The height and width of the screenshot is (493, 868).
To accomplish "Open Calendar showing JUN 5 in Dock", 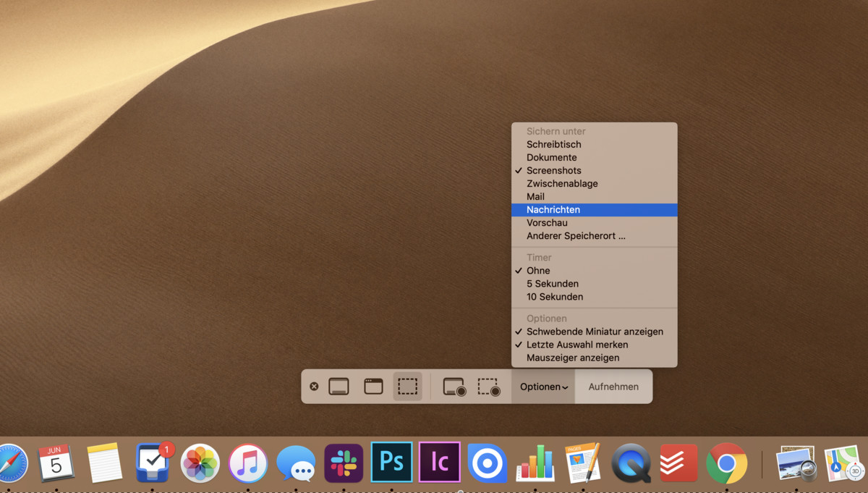I will pos(56,463).
